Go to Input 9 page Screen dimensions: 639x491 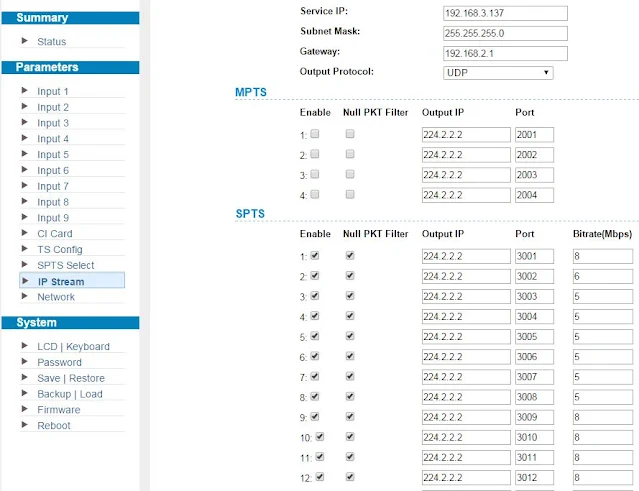pos(53,218)
